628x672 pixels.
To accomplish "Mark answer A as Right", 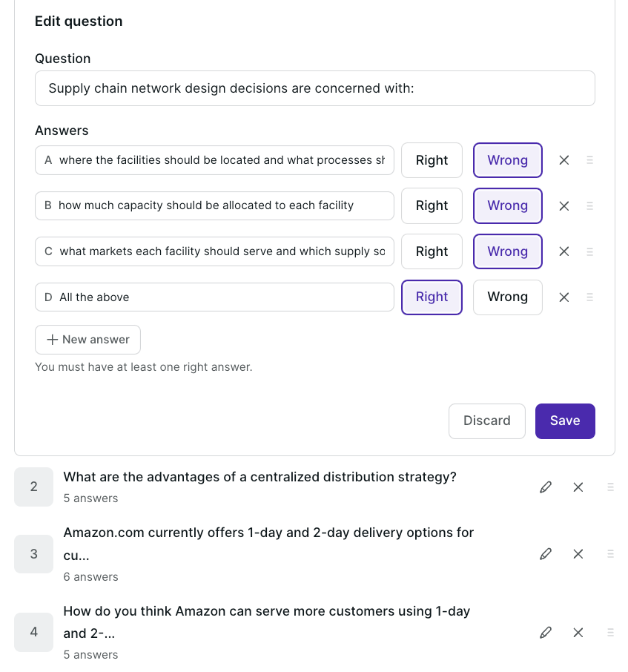I will point(432,160).
